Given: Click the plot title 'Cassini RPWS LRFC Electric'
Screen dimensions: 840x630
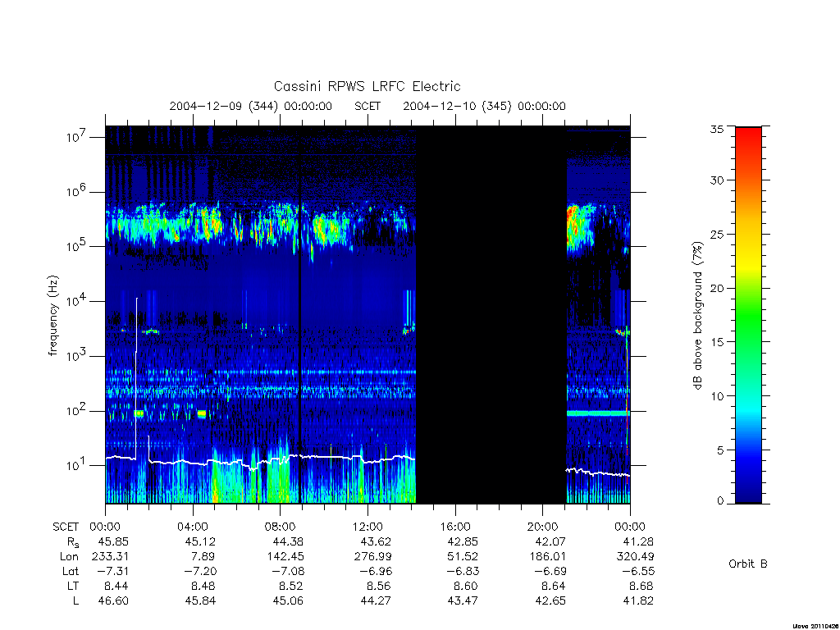Looking at the screenshot, I should point(367,86).
